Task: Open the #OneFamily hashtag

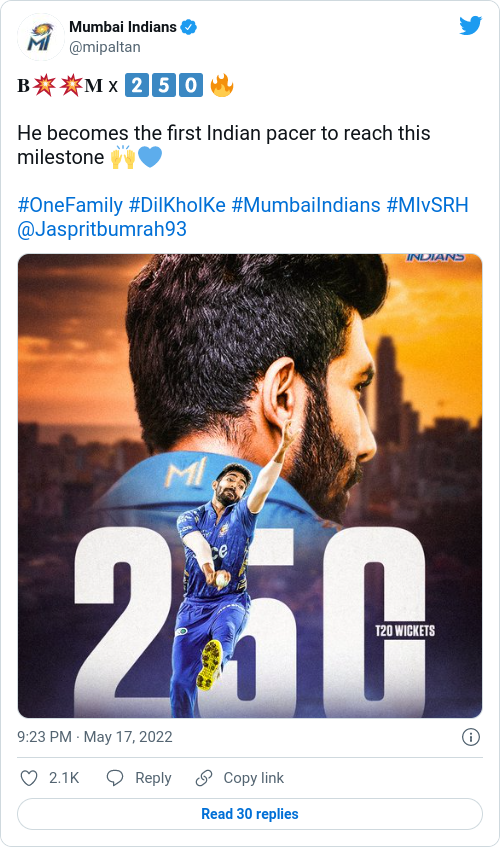Action: click(70, 205)
